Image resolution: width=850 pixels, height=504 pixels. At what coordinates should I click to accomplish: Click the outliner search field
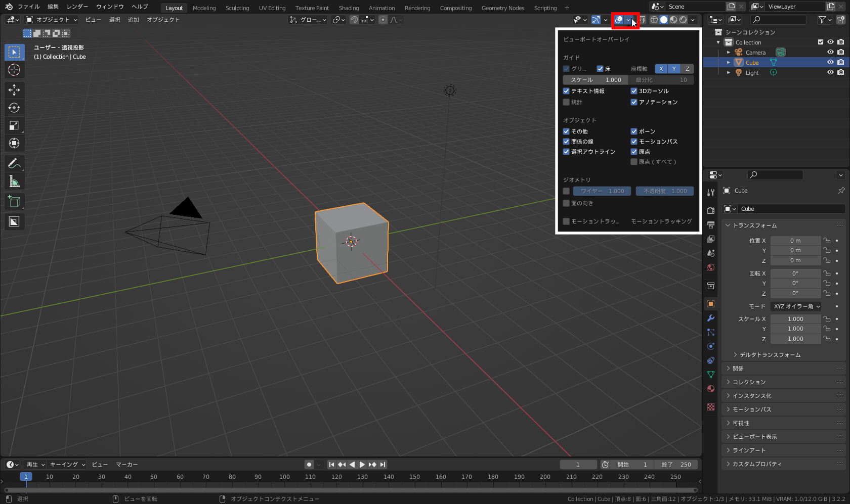[778, 20]
